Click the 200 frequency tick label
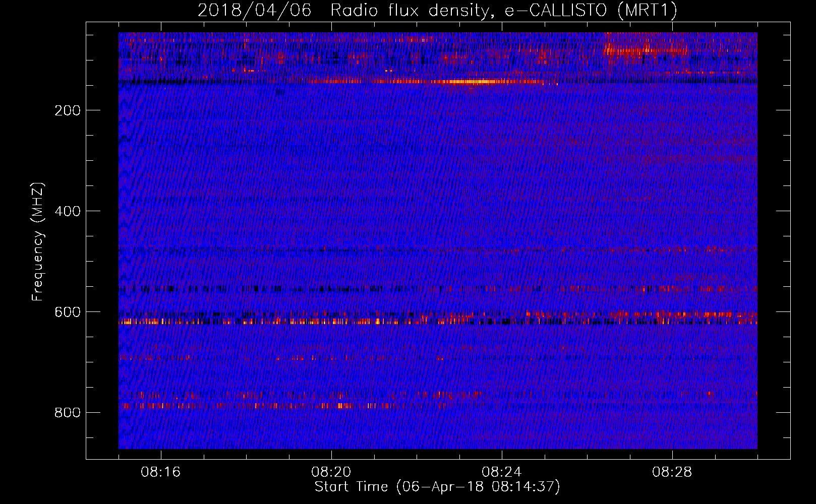The height and width of the screenshot is (504, 816). [x=68, y=110]
